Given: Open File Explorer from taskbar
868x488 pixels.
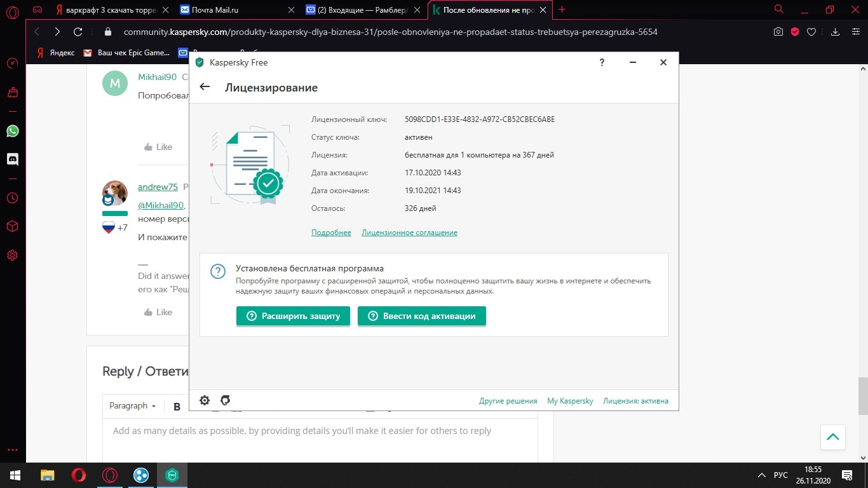Looking at the screenshot, I should click(x=48, y=475).
